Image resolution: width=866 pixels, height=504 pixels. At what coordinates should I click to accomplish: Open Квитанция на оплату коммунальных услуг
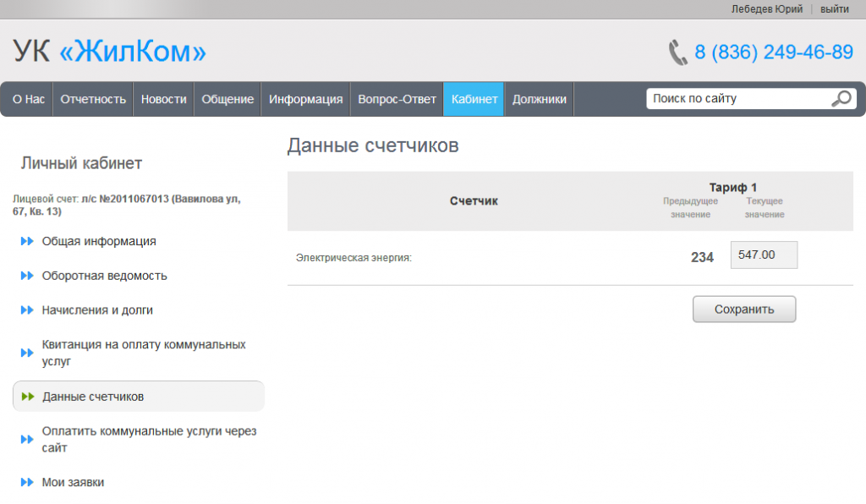tap(144, 353)
